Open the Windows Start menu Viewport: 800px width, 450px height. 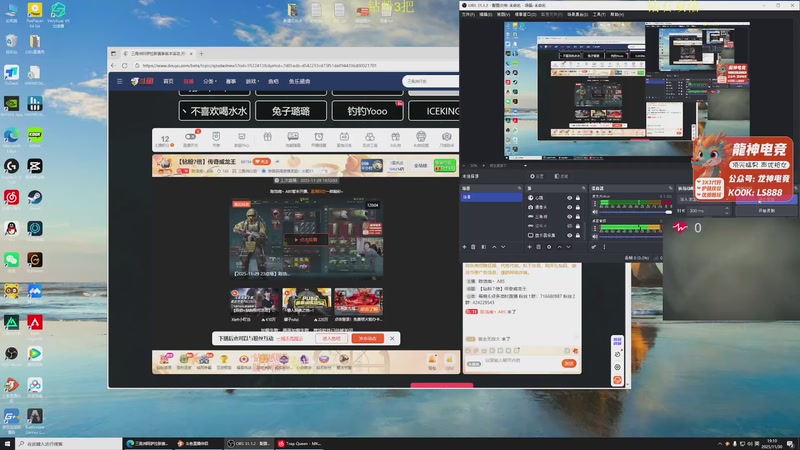click(7, 444)
